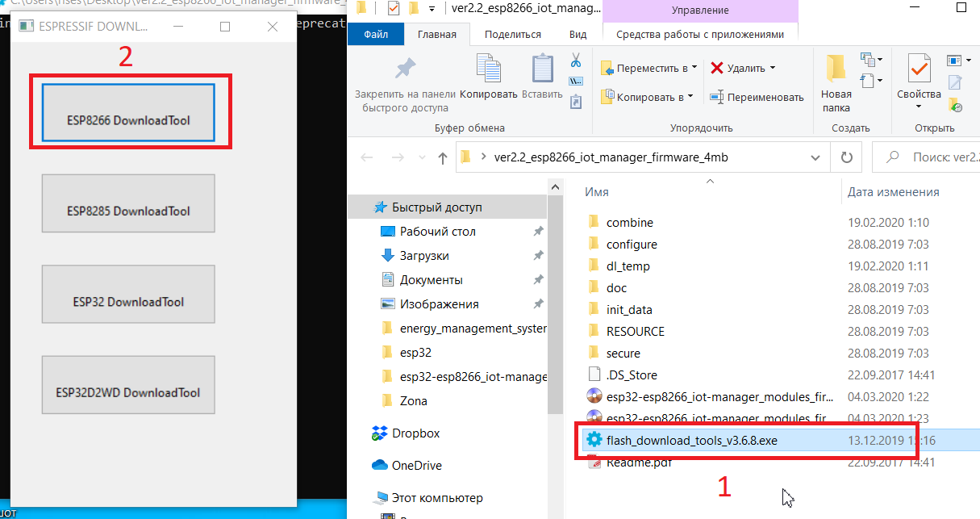Open the address bar history dropdown
980x519 pixels.
point(820,157)
